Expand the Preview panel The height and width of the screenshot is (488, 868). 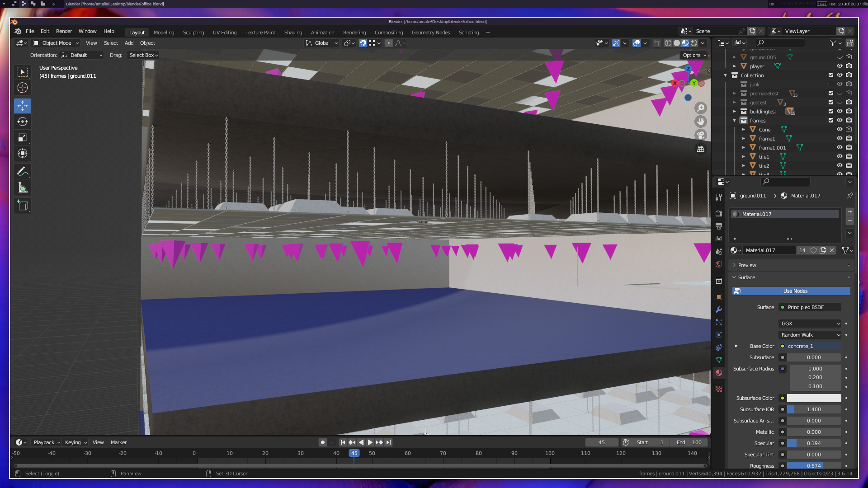pos(747,265)
